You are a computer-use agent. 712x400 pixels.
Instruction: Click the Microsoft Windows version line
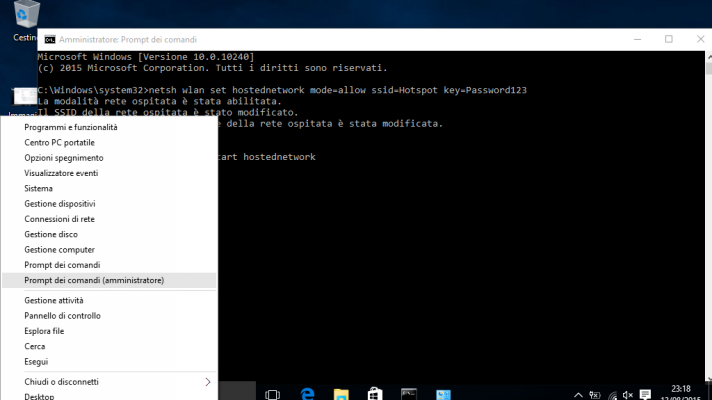[146, 57]
